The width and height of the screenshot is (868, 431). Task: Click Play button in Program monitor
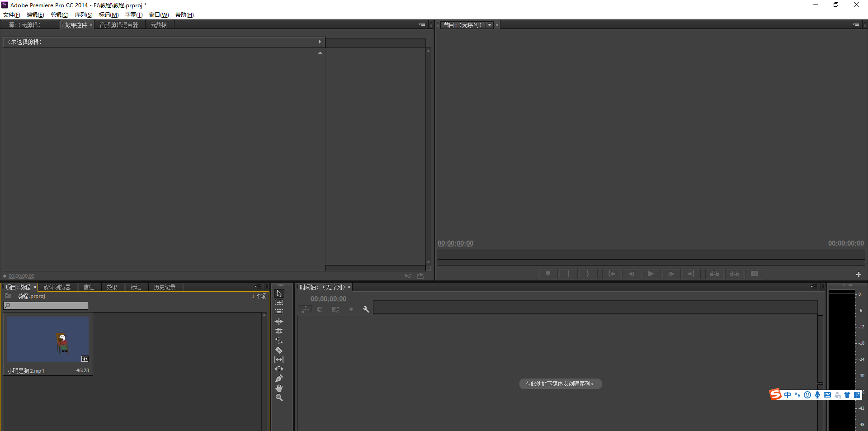tap(651, 274)
